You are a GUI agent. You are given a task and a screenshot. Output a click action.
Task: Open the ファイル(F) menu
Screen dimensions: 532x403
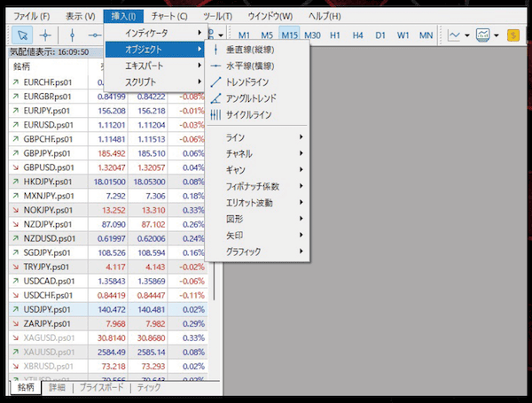point(32,16)
